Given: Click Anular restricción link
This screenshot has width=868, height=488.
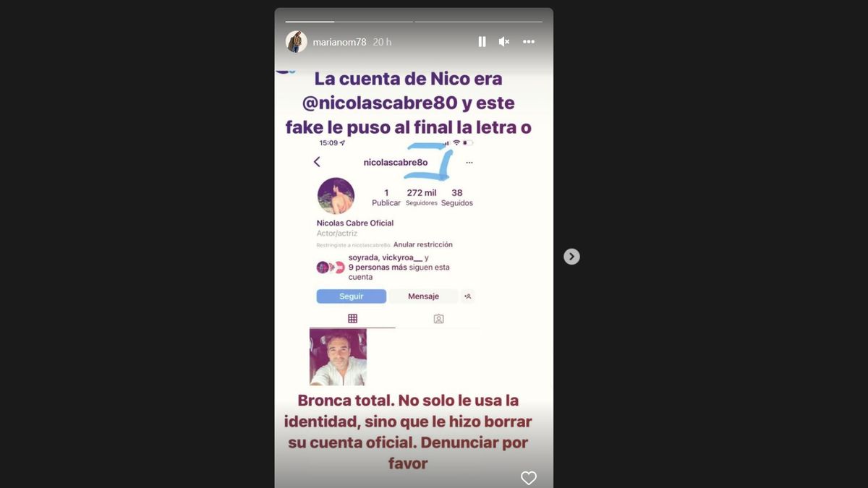Looking at the screenshot, I should 423,245.
